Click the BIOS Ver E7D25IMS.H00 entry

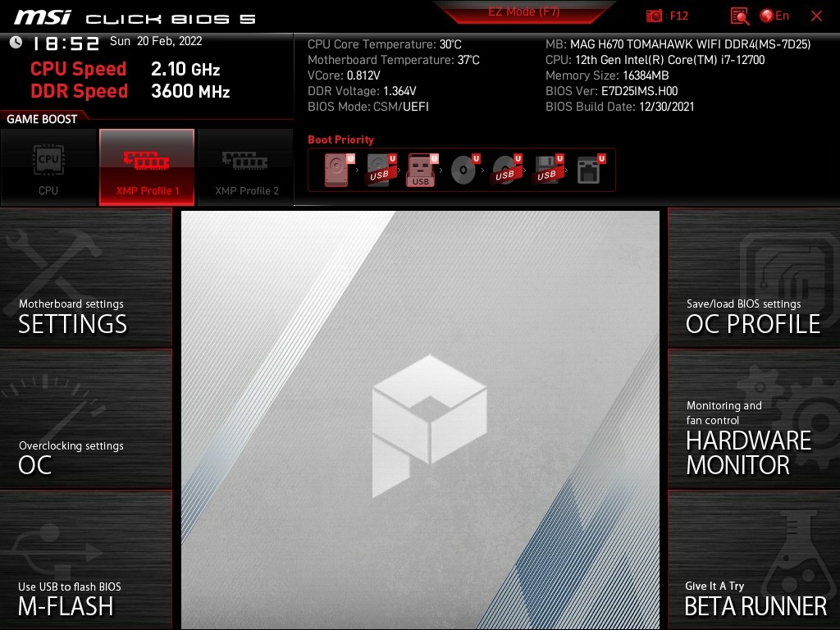coord(611,91)
